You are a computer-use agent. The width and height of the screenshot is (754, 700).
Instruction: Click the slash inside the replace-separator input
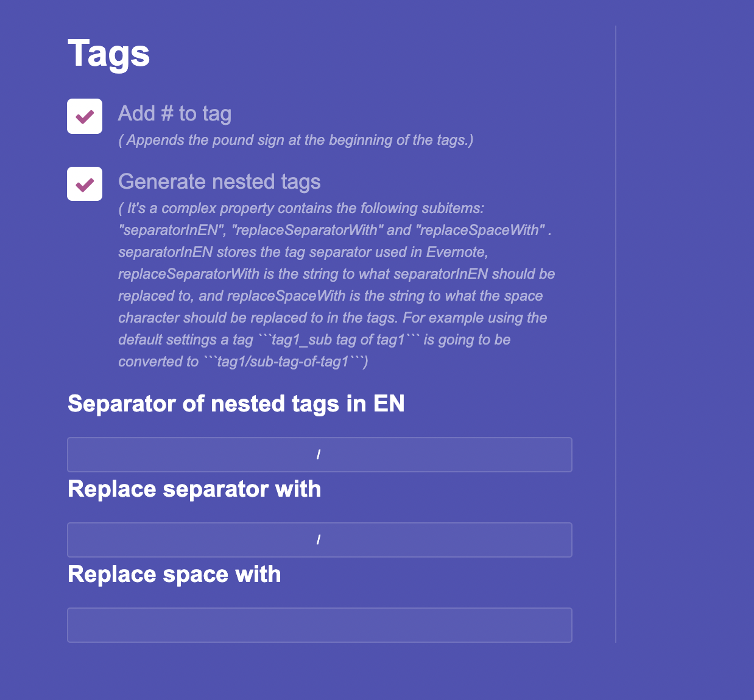319,539
